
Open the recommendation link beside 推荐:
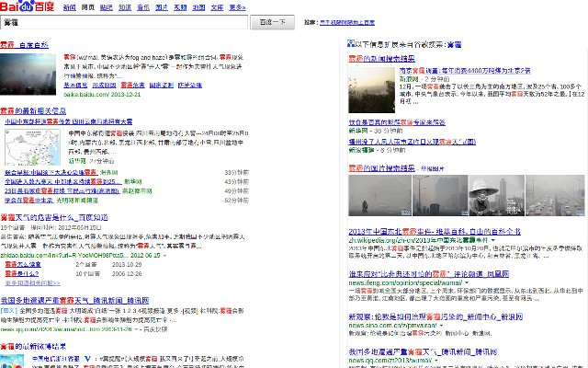[x=347, y=22]
